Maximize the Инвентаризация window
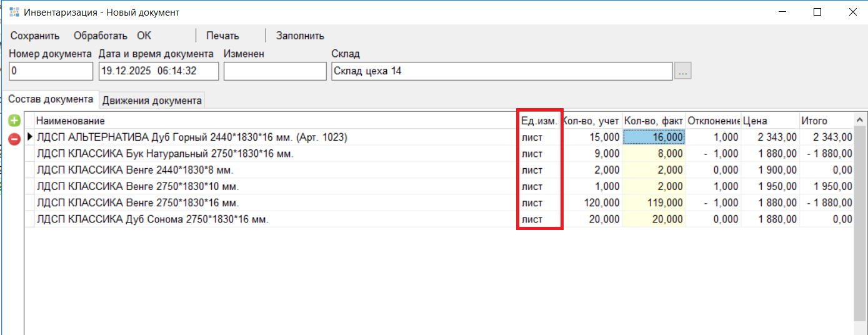Viewport: 868px width, 335px height. [817, 12]
